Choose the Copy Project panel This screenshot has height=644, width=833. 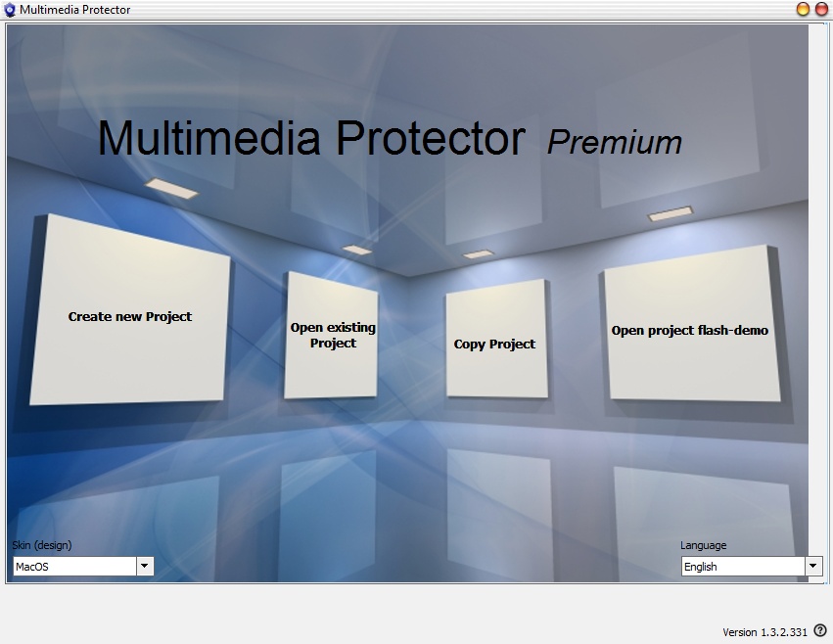click(x=495, y=344)
